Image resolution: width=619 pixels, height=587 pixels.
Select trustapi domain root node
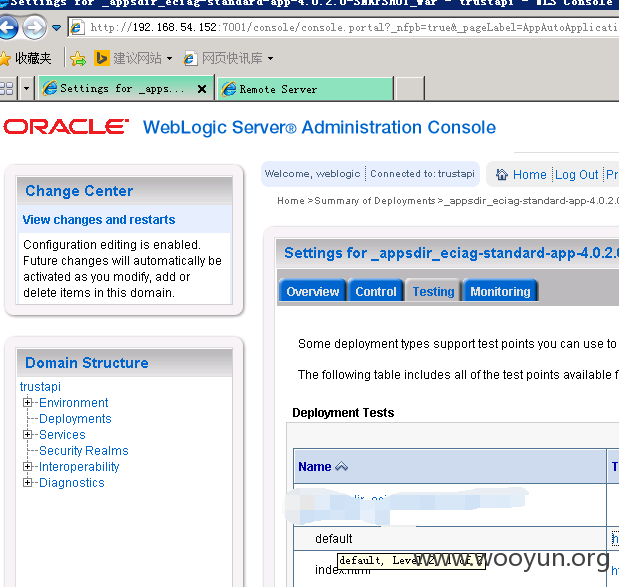pyautogui.click(x=40, y=386)
